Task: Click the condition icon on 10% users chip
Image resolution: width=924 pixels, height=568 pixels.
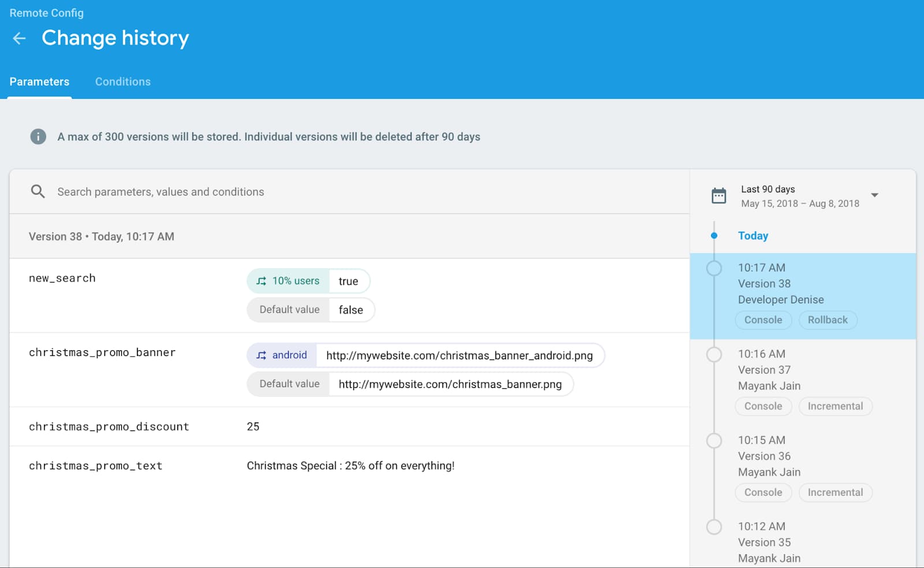Action: pyautogui.click(x=262, y=281)
